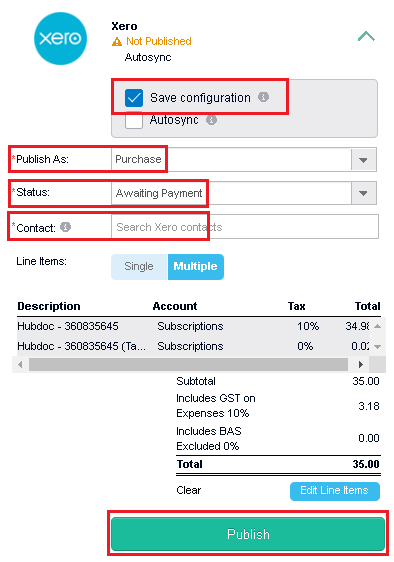The image size is (394, 562).
Task: Click the 10% tax cell
Action: 308,327
